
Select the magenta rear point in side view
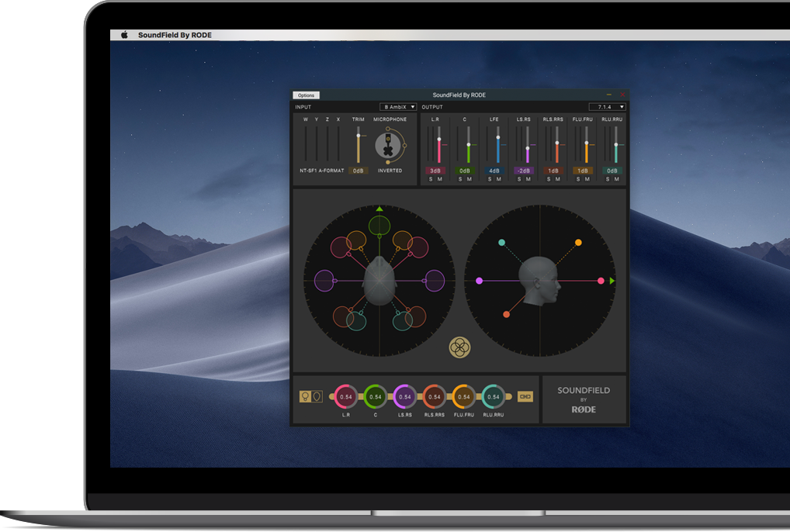[479, 281]
